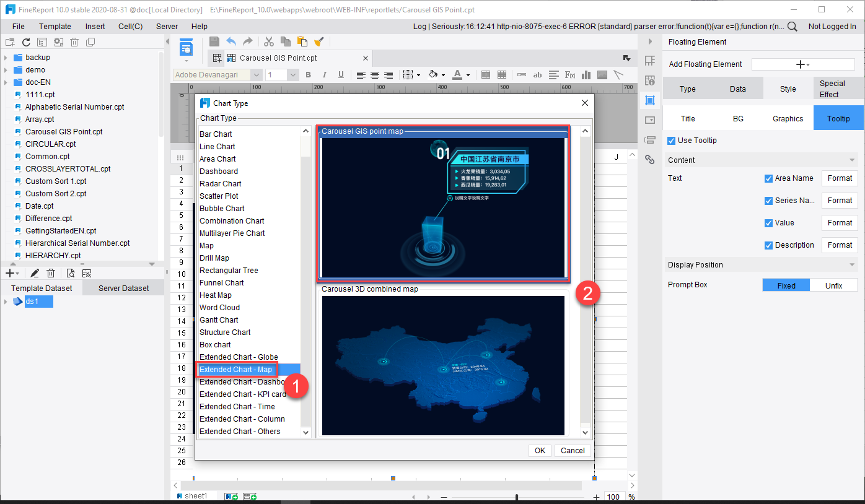Select the Format Painter toolbar icon

click(320, 41)
